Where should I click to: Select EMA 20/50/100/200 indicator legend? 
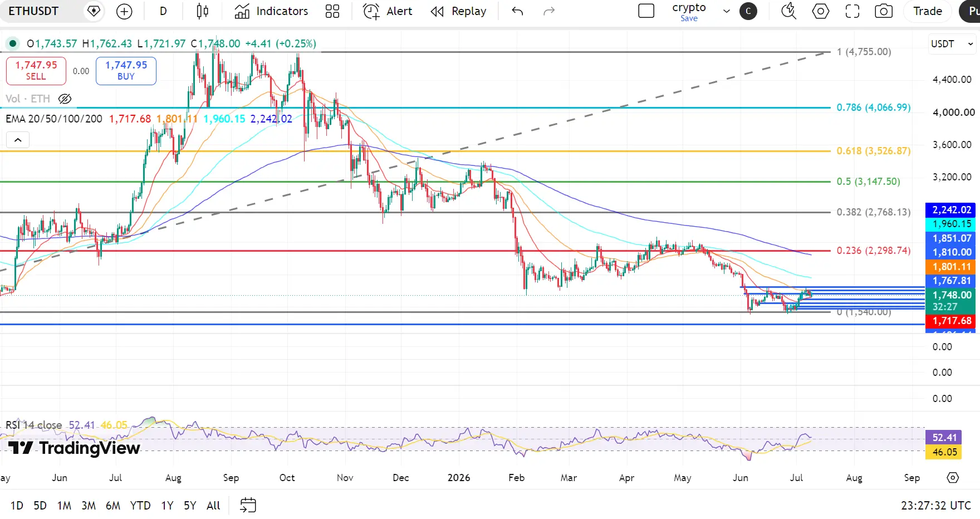(54, 119)
